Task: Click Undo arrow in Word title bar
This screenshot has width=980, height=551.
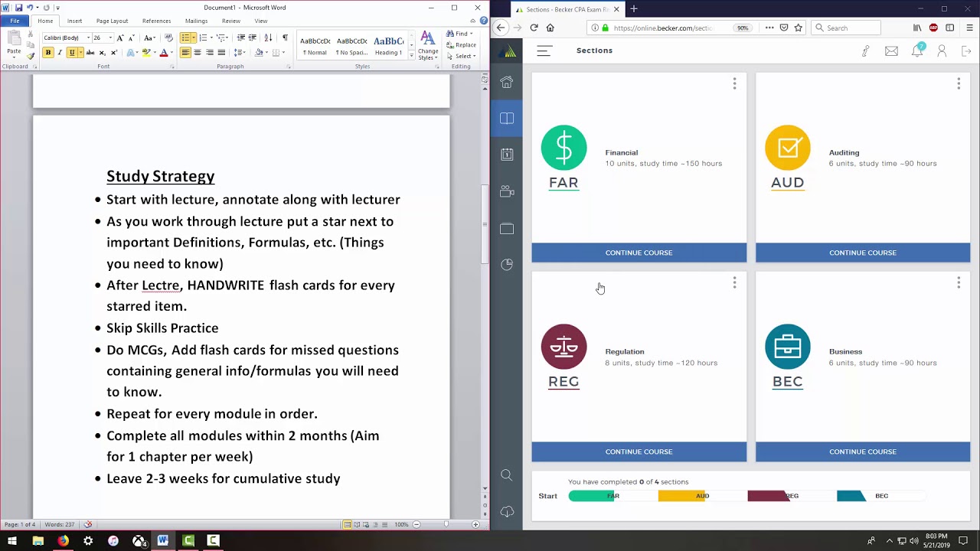Action: (x=30, y=8)
